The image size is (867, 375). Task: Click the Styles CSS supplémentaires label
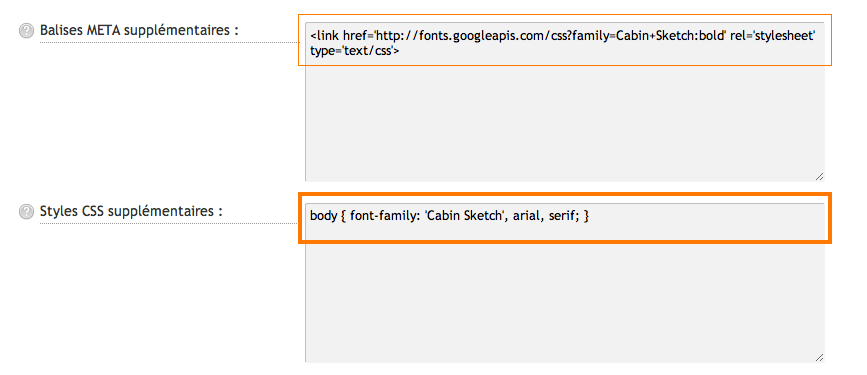click(x=131, y=211)
